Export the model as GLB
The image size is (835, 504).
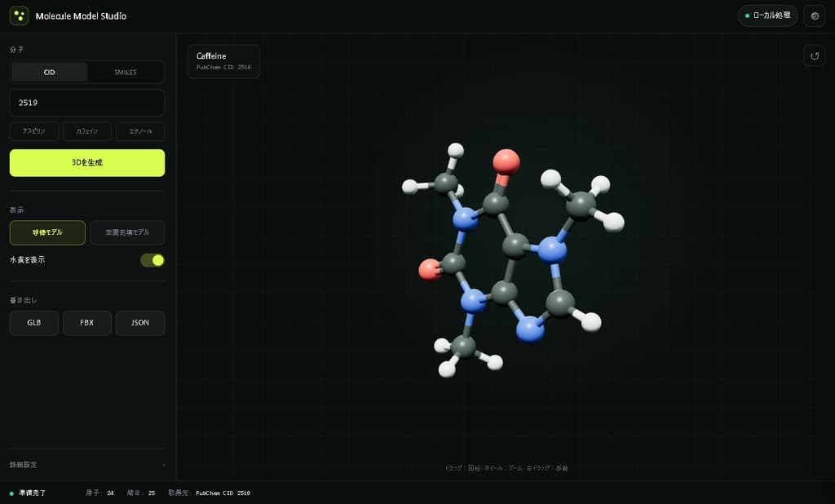pyautogui.click(x=34, y=323)
